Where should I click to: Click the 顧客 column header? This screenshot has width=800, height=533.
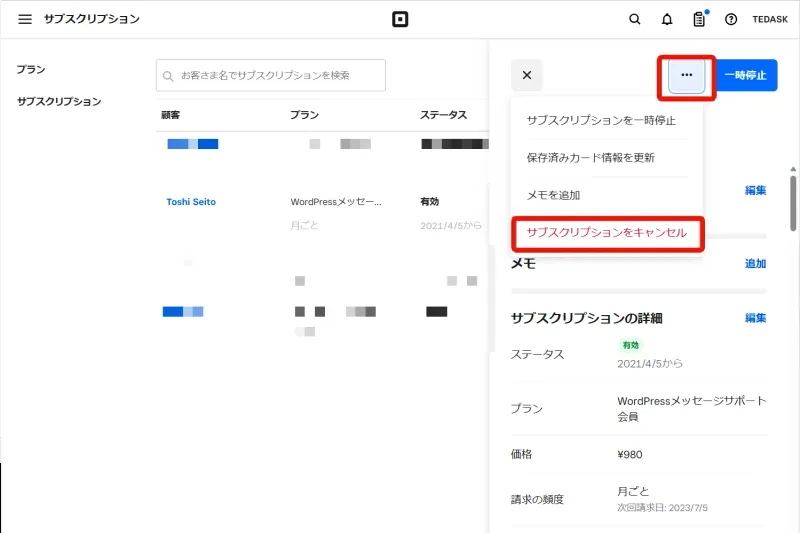[170, 115]
